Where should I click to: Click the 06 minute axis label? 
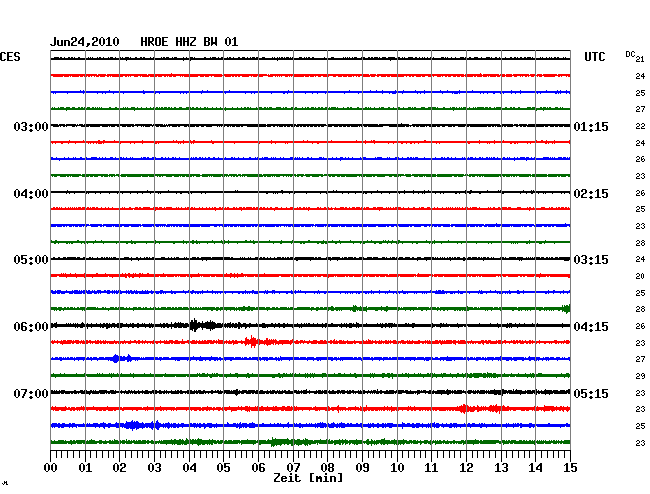[x=258, y=468]
